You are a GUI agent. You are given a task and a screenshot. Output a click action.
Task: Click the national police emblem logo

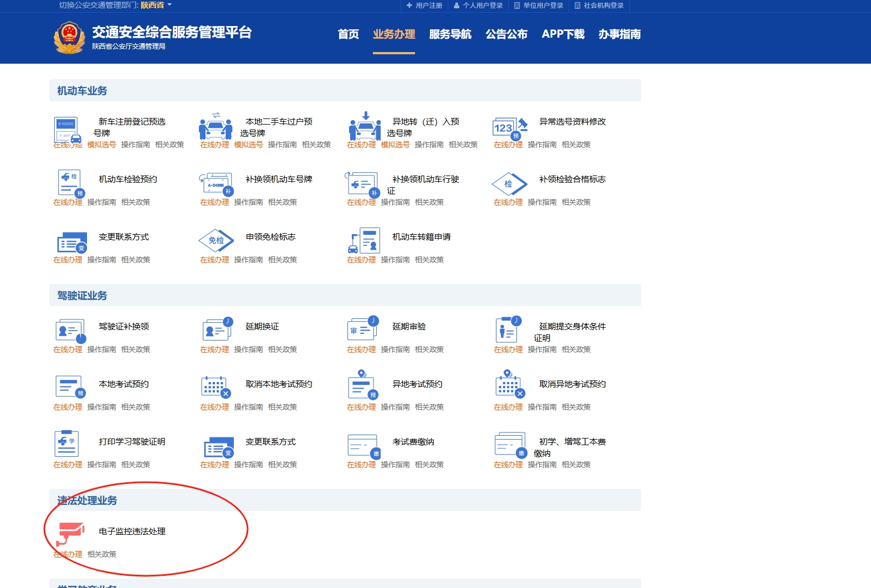(x=69, y=37)
